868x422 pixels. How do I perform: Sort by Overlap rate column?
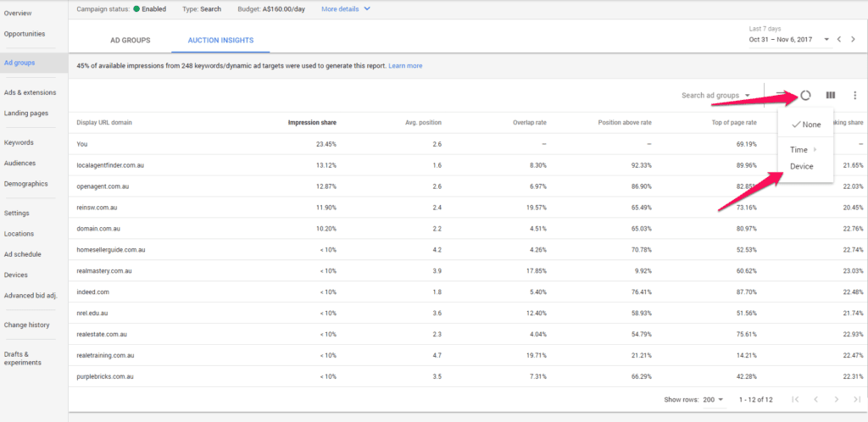click(x=530, y=122)
